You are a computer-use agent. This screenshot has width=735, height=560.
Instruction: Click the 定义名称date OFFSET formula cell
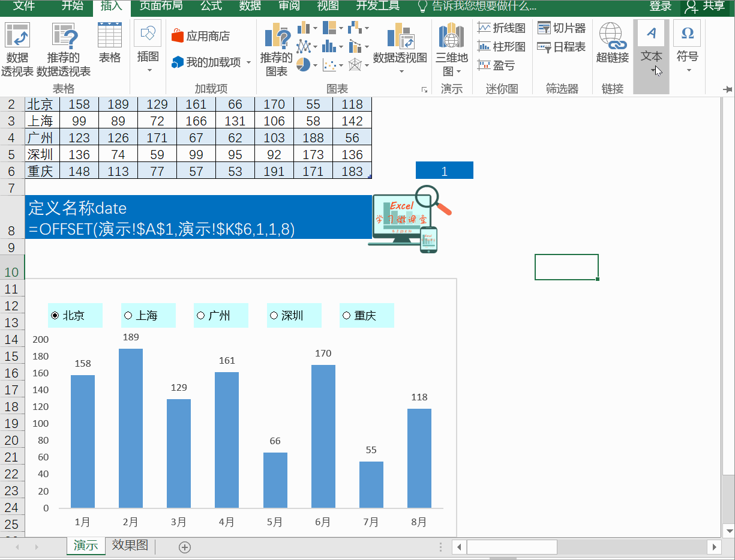tap(199, 217)
